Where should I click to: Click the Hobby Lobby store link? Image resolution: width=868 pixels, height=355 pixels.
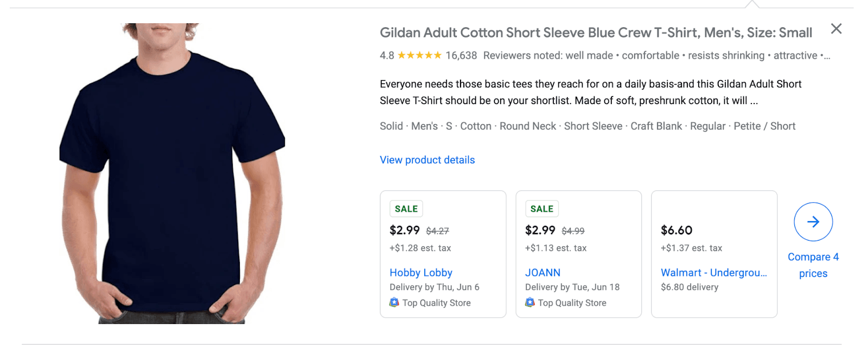pyautogui.click(x=420, y=272)
